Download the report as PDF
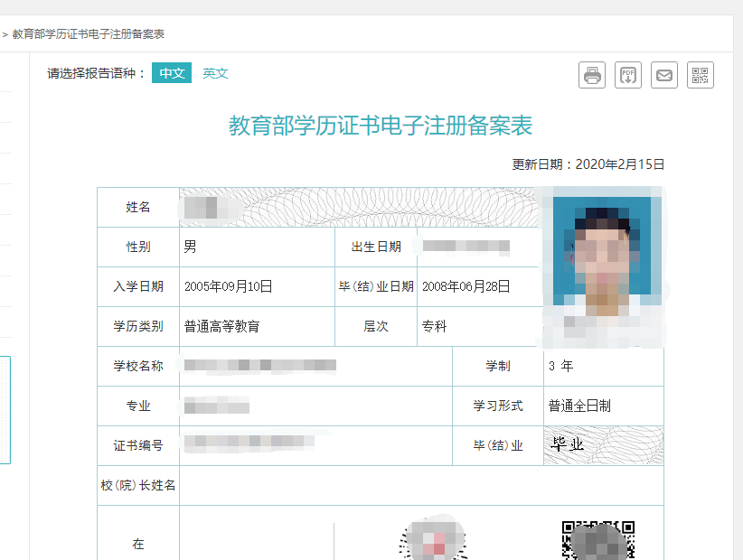Viewport: 743px width, 560px height. 628,75
